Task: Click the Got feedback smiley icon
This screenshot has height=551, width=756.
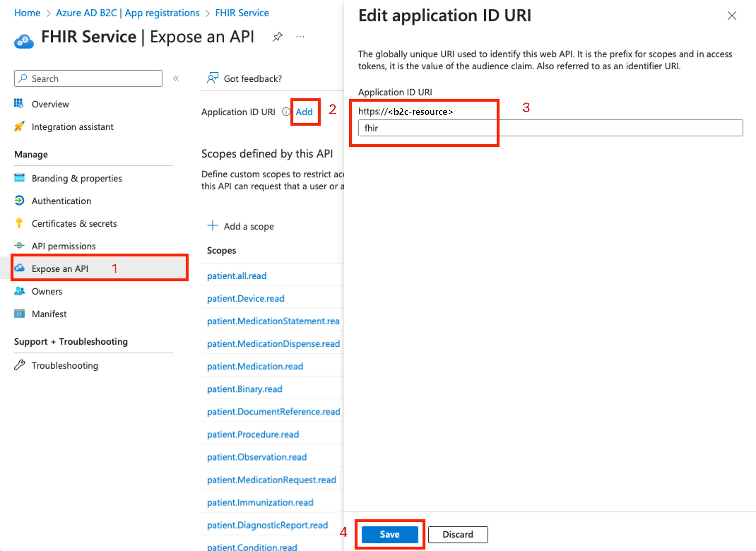Action: coord(212,77)
